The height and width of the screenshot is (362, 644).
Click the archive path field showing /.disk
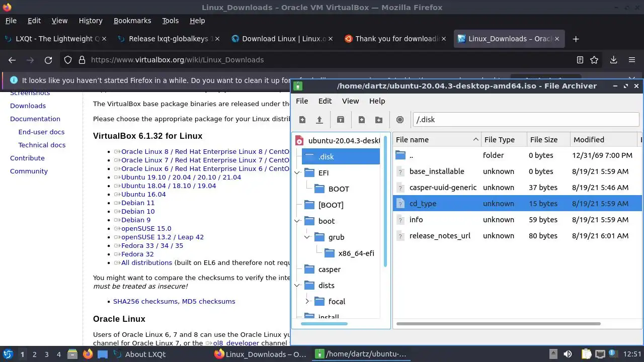(526, 120)
